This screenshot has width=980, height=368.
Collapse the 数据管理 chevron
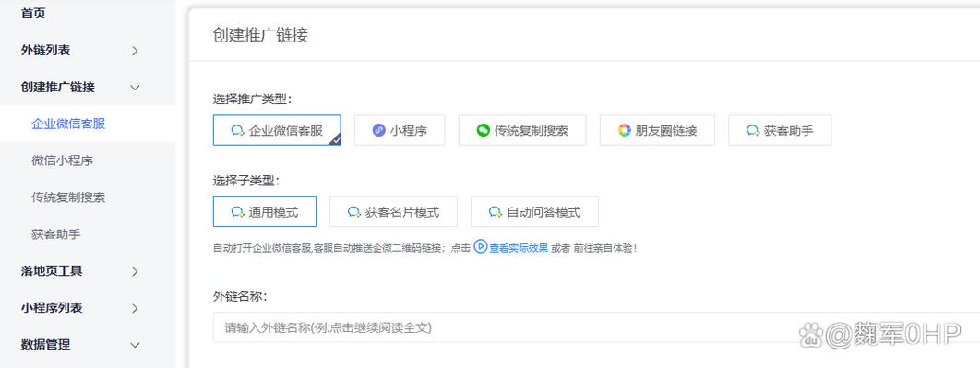[135, 345]
